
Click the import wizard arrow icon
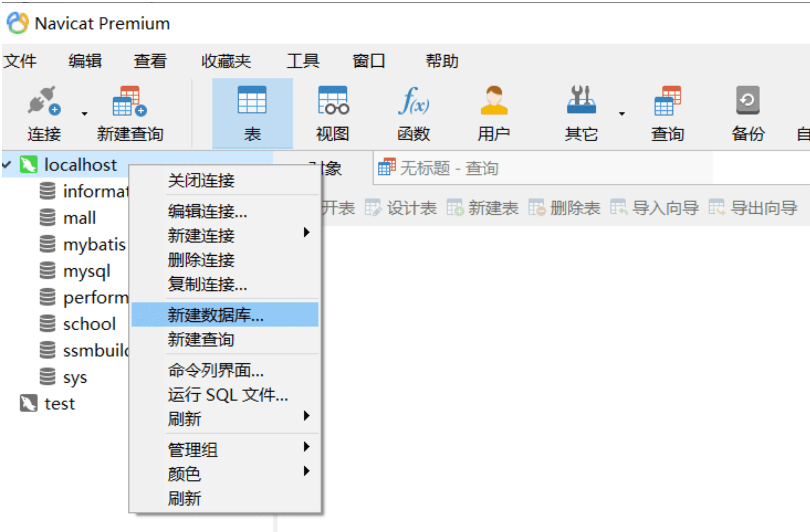coord(618,208)
